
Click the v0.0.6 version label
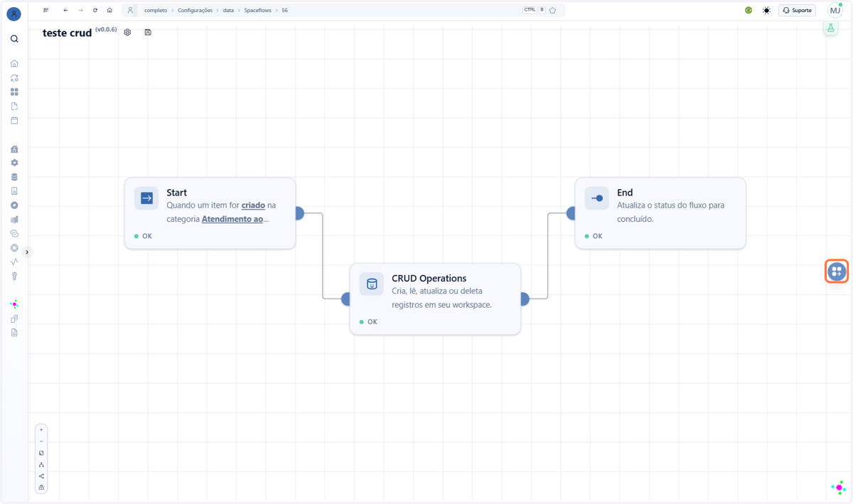(106, 30)
